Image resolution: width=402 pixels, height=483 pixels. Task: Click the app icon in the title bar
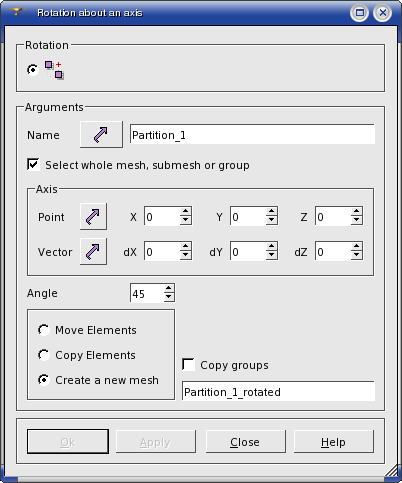16,12
